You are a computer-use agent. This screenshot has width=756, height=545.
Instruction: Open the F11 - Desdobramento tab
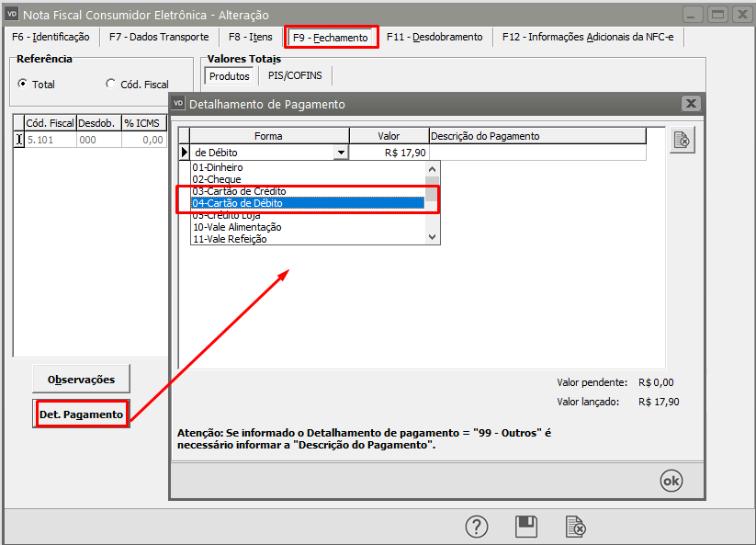tap(434, 37)
